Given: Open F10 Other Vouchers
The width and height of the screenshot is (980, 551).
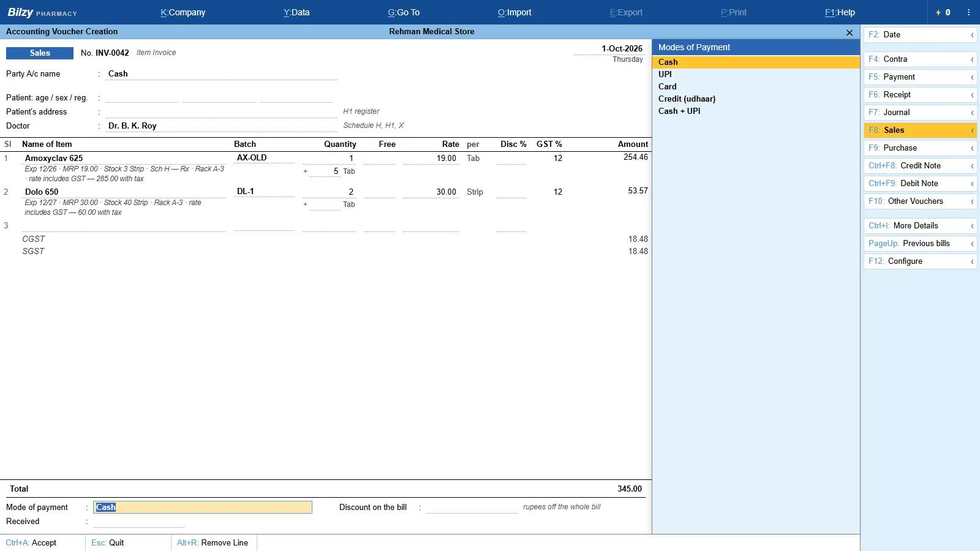Looking at the screenshot, I should click(921, 201).
